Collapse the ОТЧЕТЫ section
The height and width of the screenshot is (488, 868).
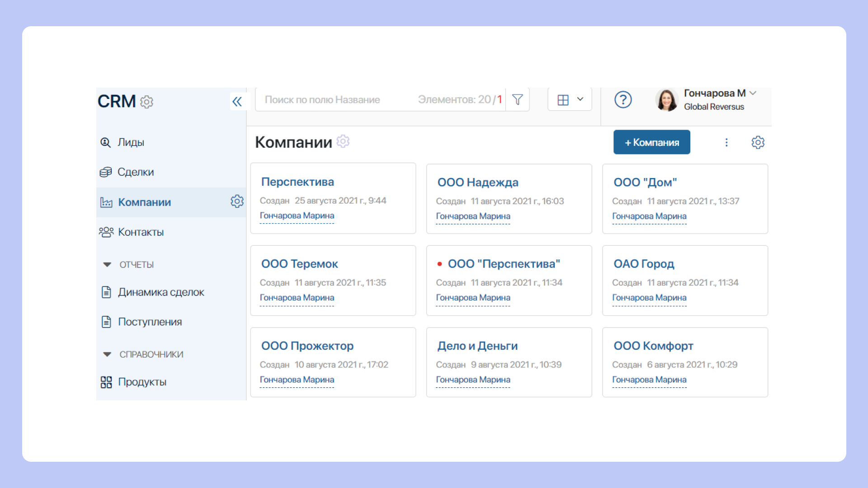(107, 265)
